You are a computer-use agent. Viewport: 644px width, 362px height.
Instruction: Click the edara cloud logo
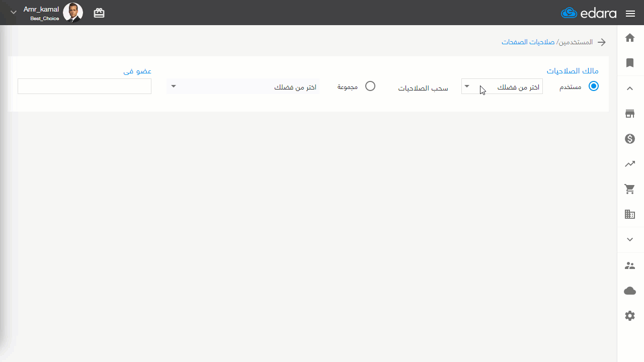point(589,13)
